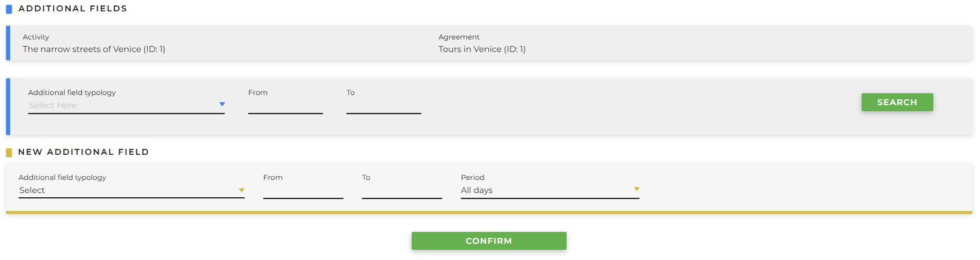Select the 'All days' period value
Screen dimensions: 980x260
(477, 191)
